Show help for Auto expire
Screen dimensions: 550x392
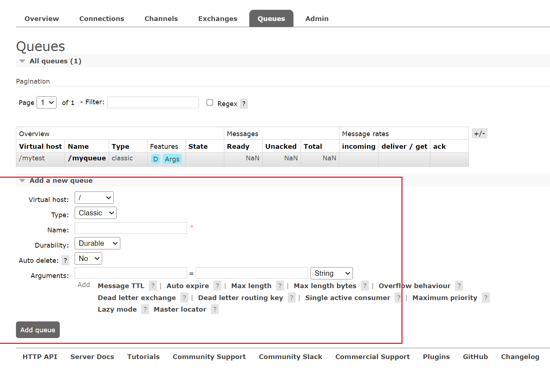pos(217,286)
